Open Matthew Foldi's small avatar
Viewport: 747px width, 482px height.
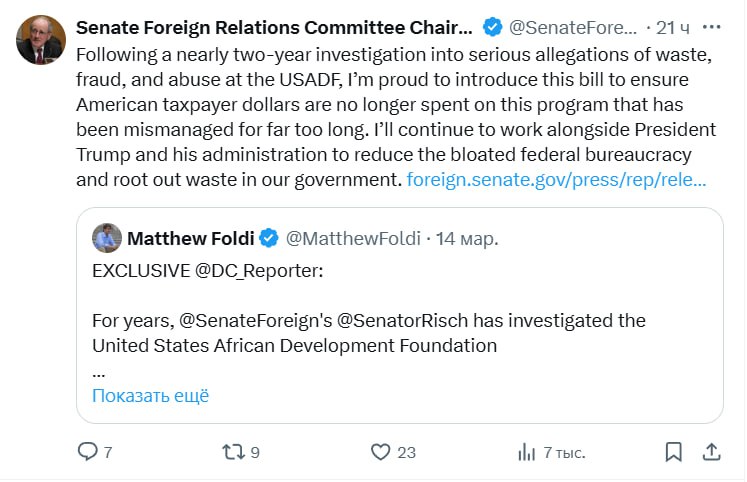click(x=107, y=239)
